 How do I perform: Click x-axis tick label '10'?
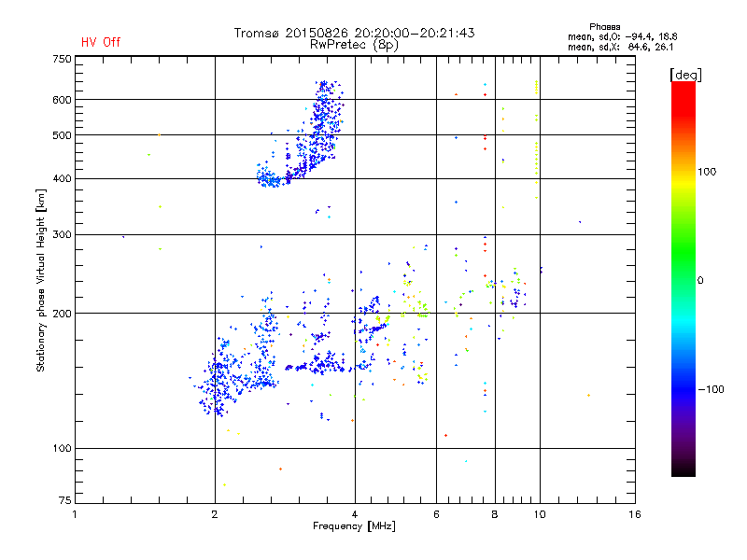pyautogui.click(x=540, y=514)
